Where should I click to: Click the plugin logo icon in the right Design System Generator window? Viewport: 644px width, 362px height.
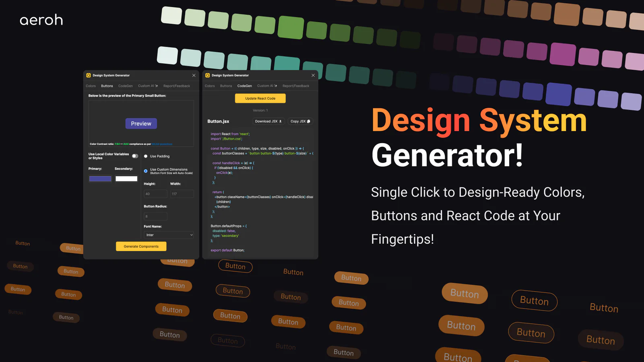pyautogui.click(x=208, y=75)
